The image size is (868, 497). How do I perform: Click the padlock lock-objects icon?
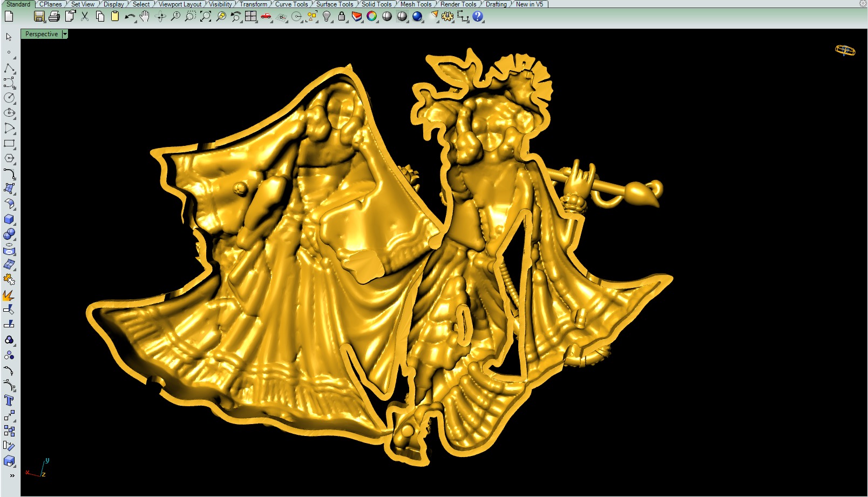(342, 16)
